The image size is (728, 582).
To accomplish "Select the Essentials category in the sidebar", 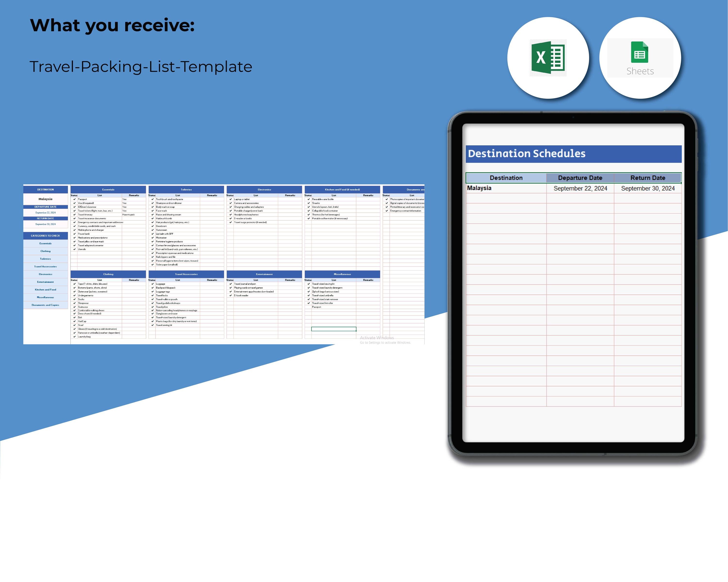I will [46, 244].
